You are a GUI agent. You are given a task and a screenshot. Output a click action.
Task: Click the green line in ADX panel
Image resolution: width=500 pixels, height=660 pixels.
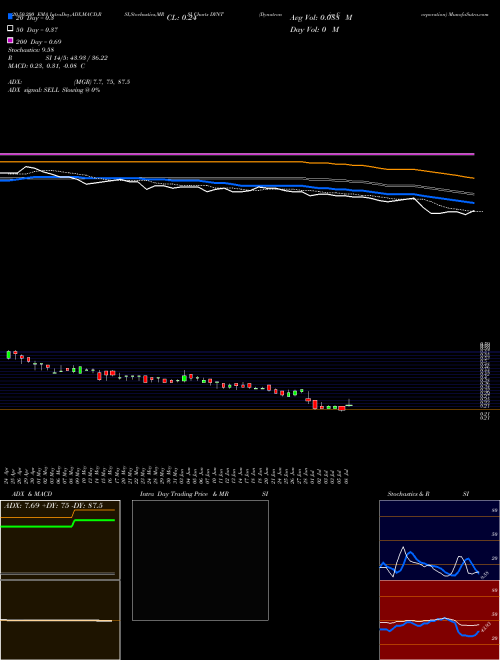(x=58, y=523)
